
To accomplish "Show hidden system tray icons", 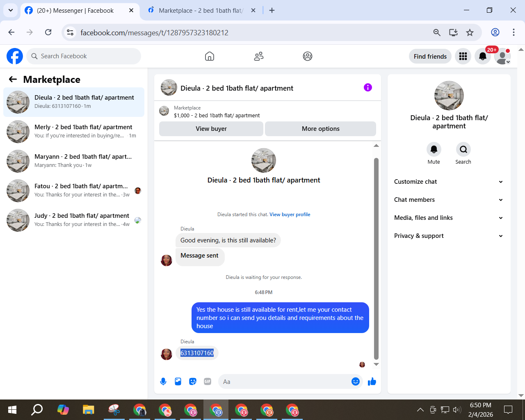I will (x=420, y=409).
